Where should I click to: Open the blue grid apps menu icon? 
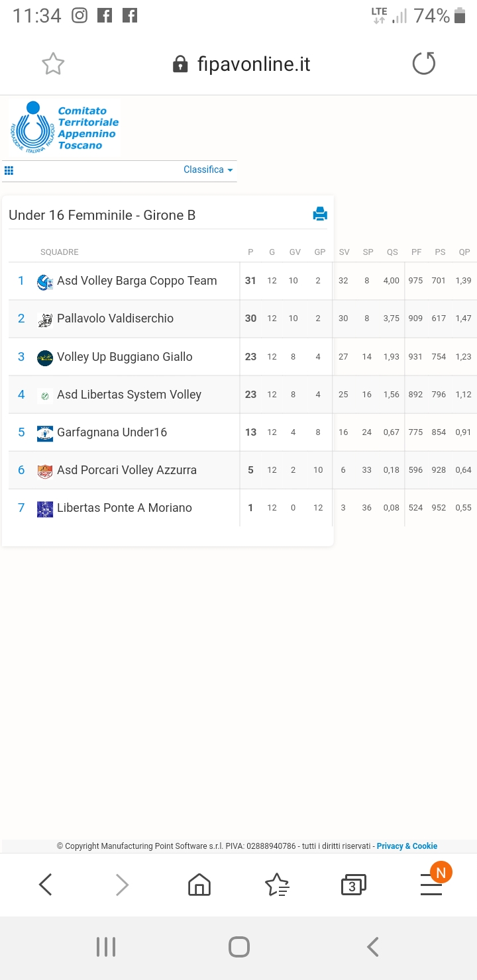point(9,170)
